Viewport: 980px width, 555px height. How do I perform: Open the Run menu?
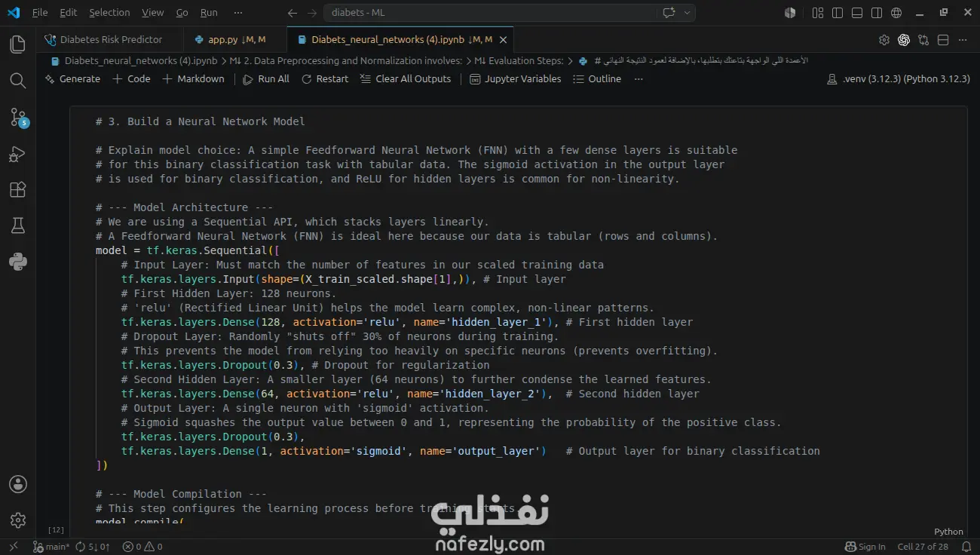(x=209, y=13)
